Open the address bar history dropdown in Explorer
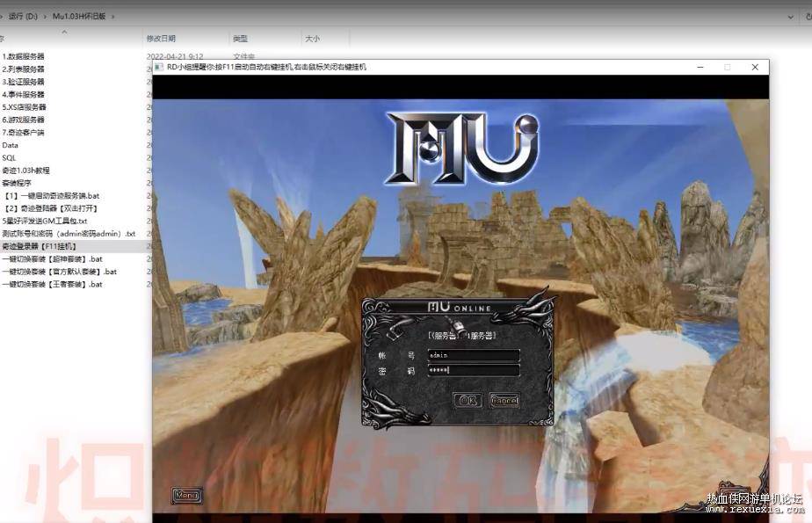The width and height of the screenshot is (812, 523). (x=790, y=17)
